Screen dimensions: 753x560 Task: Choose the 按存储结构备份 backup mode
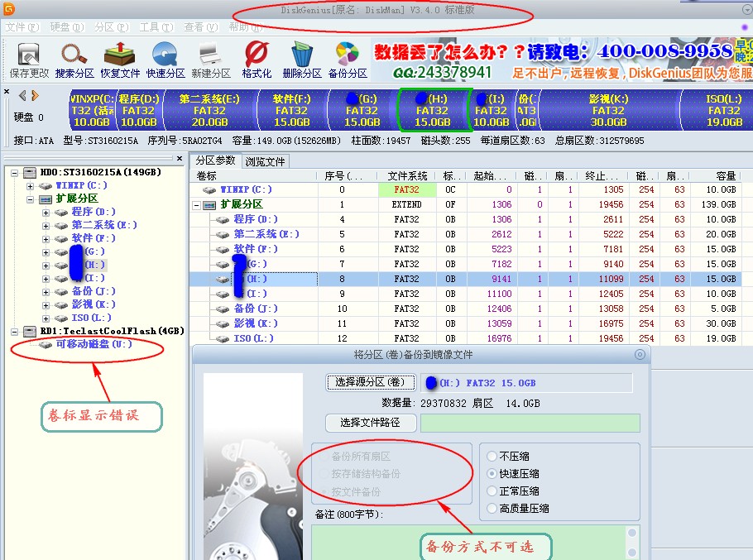[360, 474]
